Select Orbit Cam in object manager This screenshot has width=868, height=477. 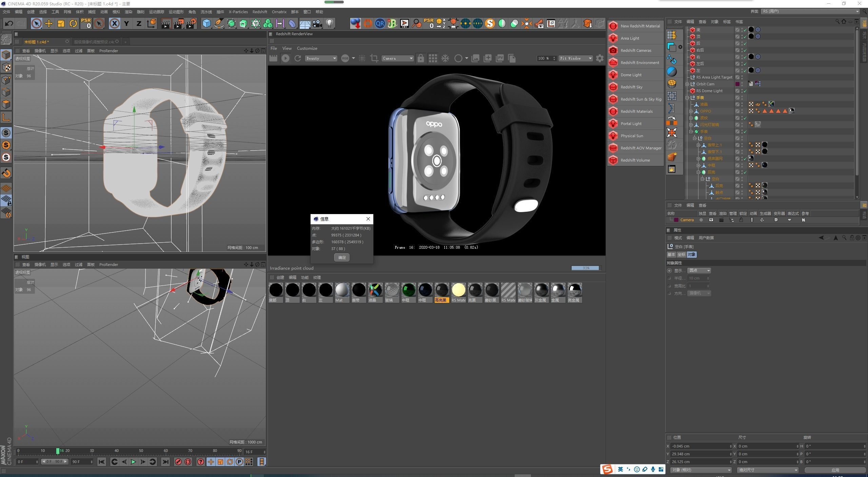[x=705, y=84]
